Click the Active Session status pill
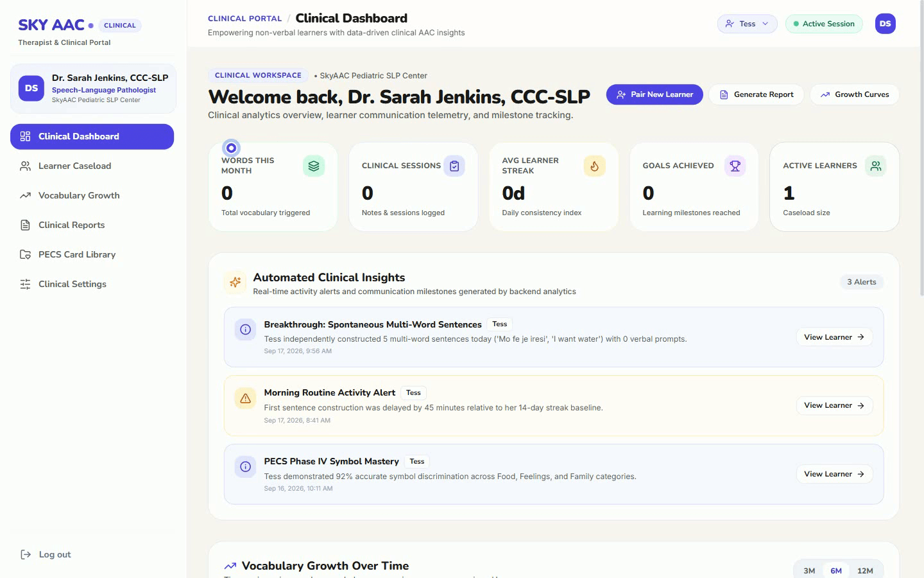 pyautogui.click(x=824, y=24)
